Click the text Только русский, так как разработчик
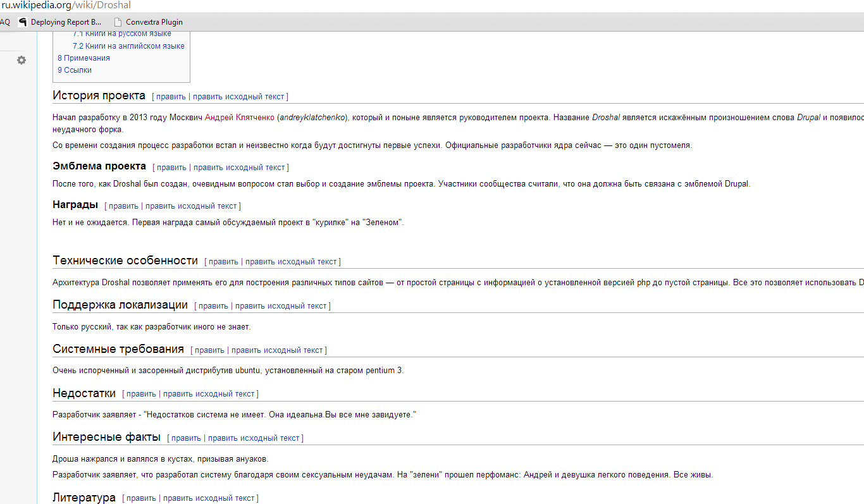Viewport: 864px width, 504px height. tap(152, 328)
